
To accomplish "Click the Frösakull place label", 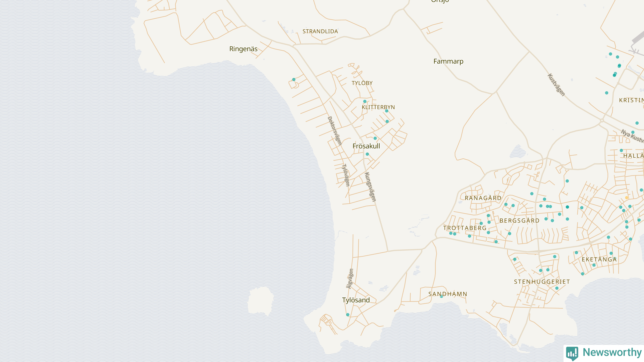I will [366, 146].
